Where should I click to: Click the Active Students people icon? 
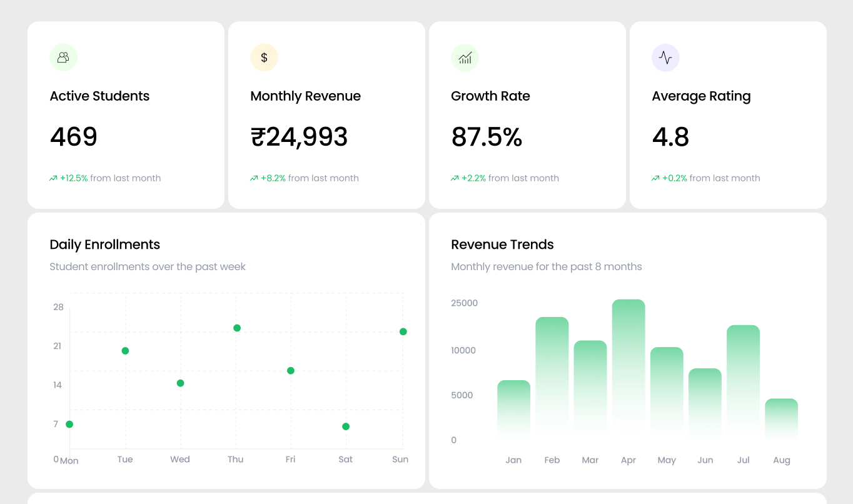coord(63,57)
